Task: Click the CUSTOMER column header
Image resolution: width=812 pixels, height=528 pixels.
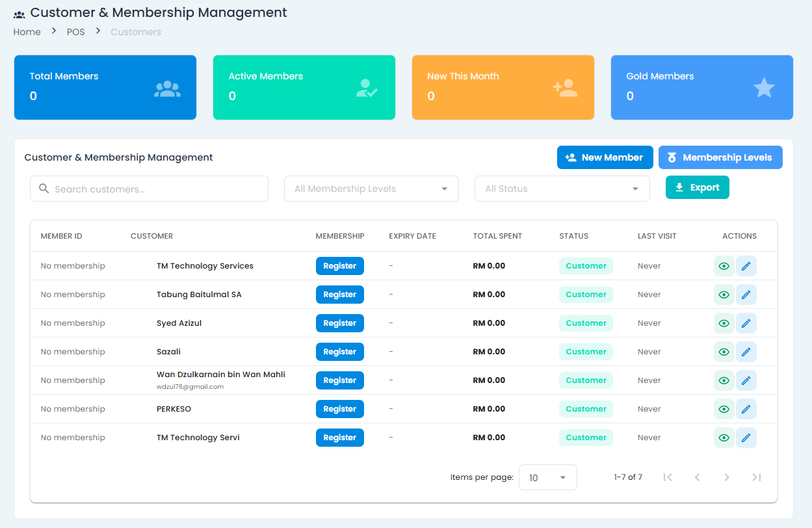Action: 152,236
